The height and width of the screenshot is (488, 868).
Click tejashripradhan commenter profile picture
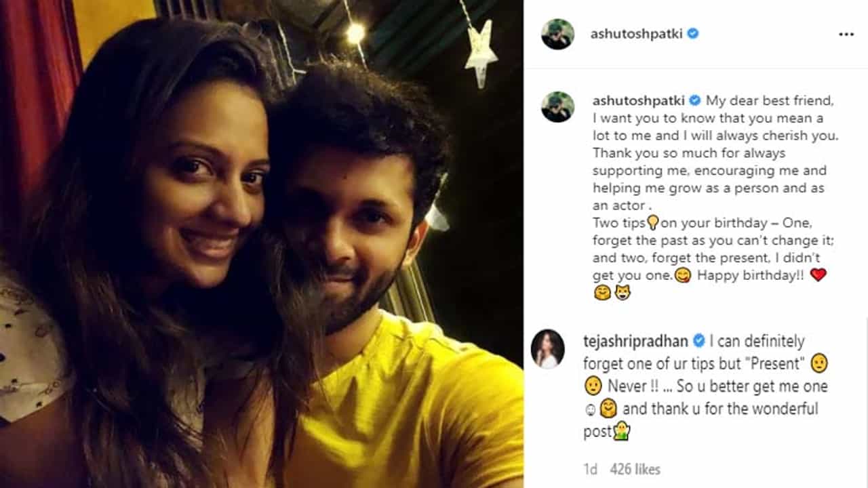[x=547, y=349]
